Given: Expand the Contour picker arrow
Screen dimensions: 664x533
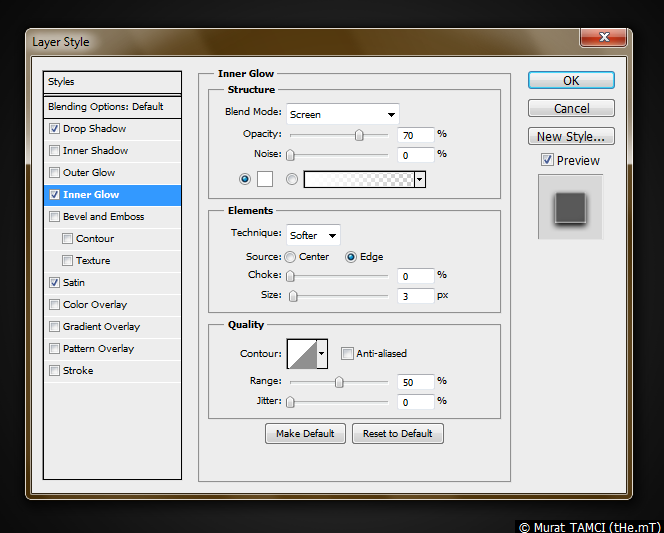Looking at the screenshot, I should click(322, 353).
